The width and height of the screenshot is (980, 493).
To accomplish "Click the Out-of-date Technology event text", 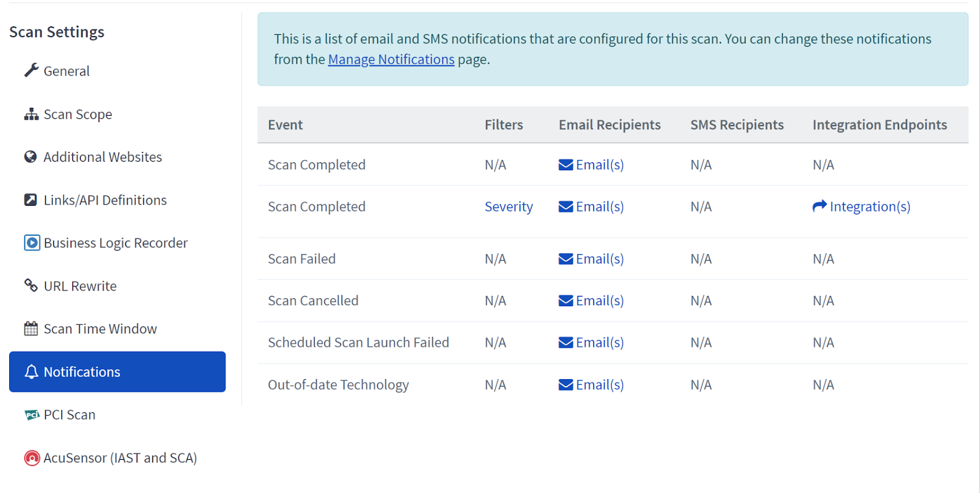I will 338,385.
